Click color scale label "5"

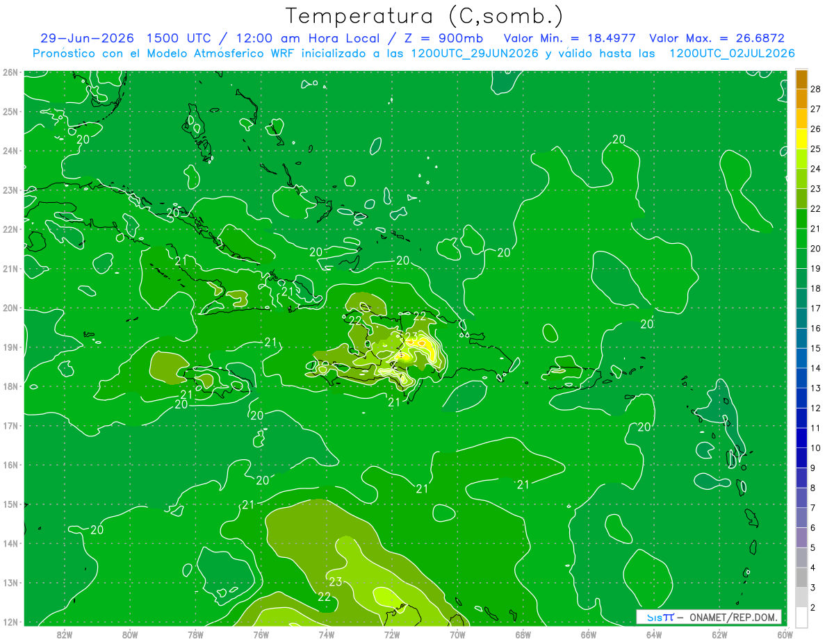click(813, 548)
